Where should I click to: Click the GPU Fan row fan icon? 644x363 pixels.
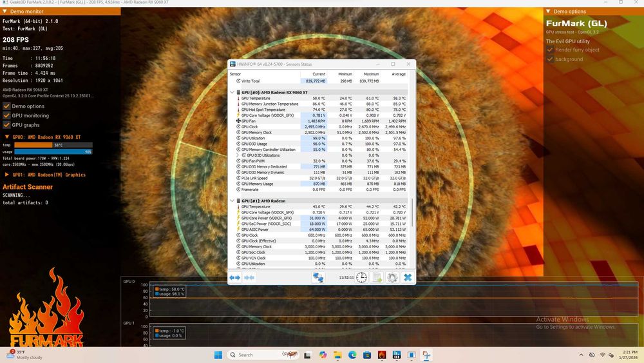coord(238,121)
